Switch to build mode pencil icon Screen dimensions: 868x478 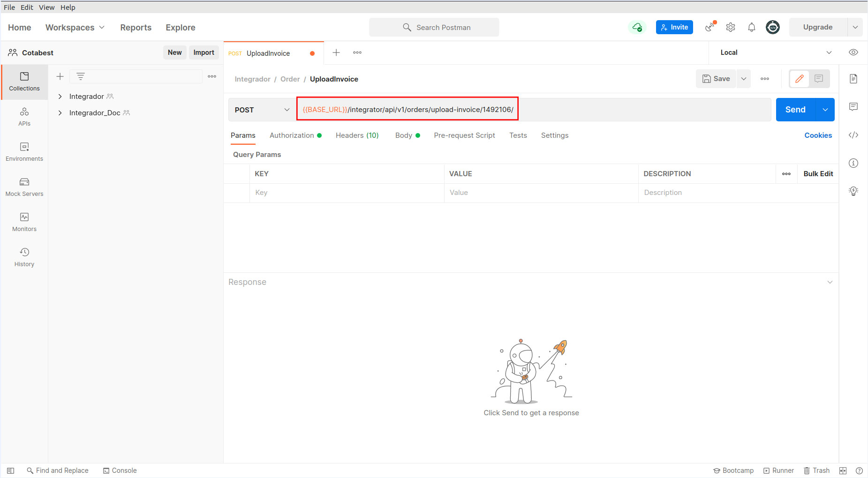[x=800, y=79]
